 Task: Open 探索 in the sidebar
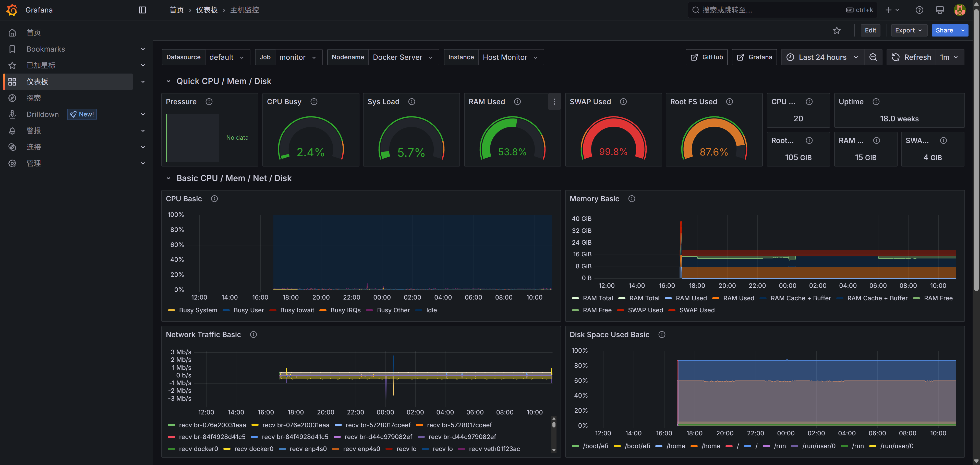(x=33, y=98)
